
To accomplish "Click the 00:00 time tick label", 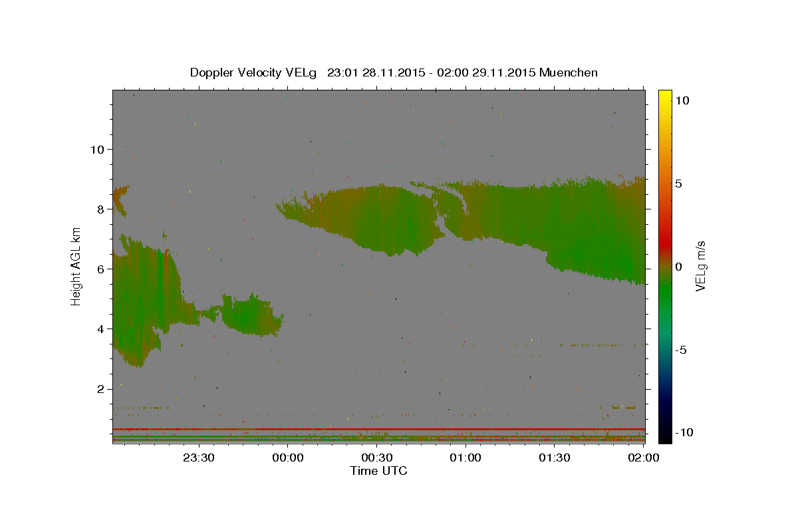I will [288, 458].
